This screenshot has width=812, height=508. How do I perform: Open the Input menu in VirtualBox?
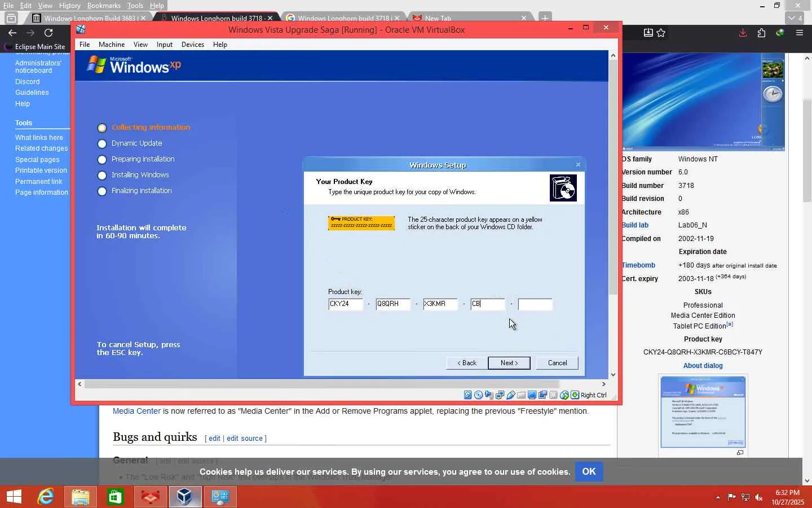click(x=165, y=45)
